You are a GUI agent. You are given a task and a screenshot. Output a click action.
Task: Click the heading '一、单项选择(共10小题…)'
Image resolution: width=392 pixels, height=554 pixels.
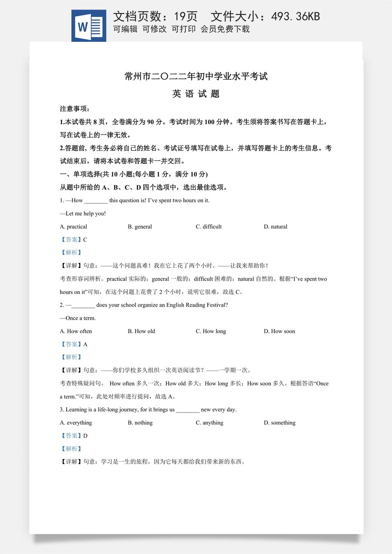pos(134,174)
